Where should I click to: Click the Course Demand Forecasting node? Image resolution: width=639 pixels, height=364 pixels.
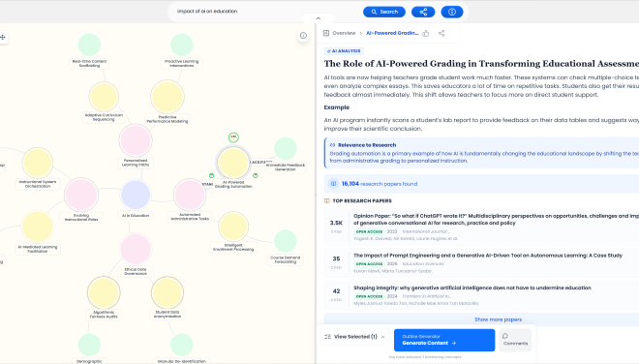point(286,241)
